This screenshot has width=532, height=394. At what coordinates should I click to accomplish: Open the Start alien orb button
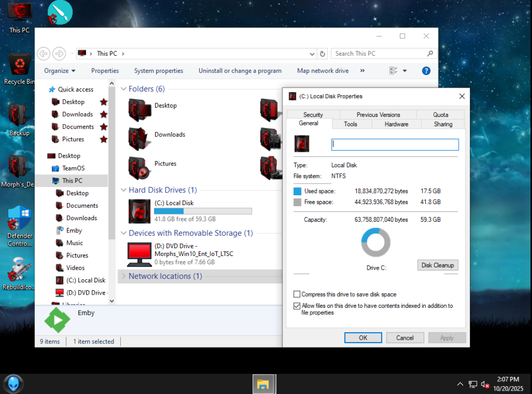coord(13,384)
